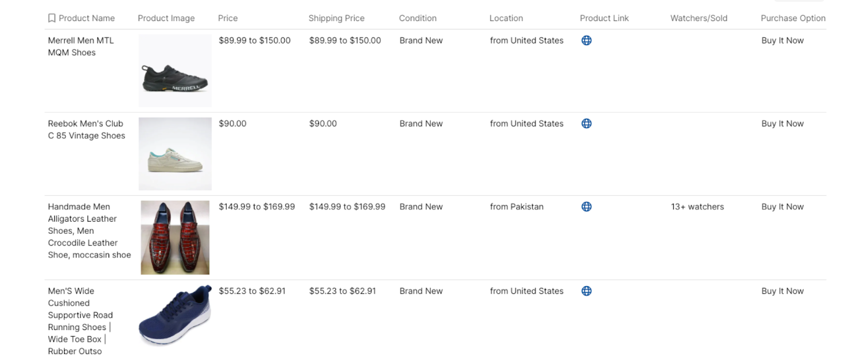This screenshot has width=868, height=361.
Task: View the navy blue running shoe image
Action: [x=175, y=315]
